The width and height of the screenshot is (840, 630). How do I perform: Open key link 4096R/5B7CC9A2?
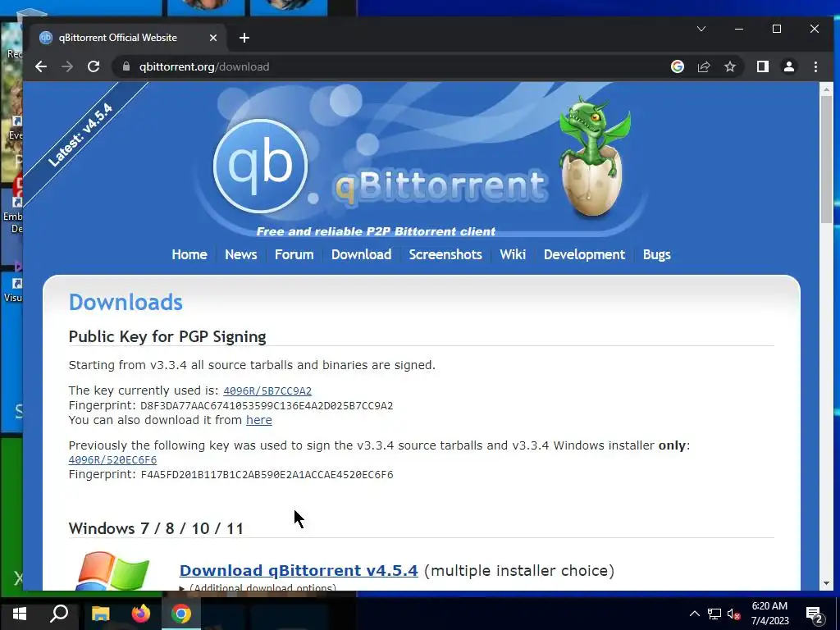[267, 391]
